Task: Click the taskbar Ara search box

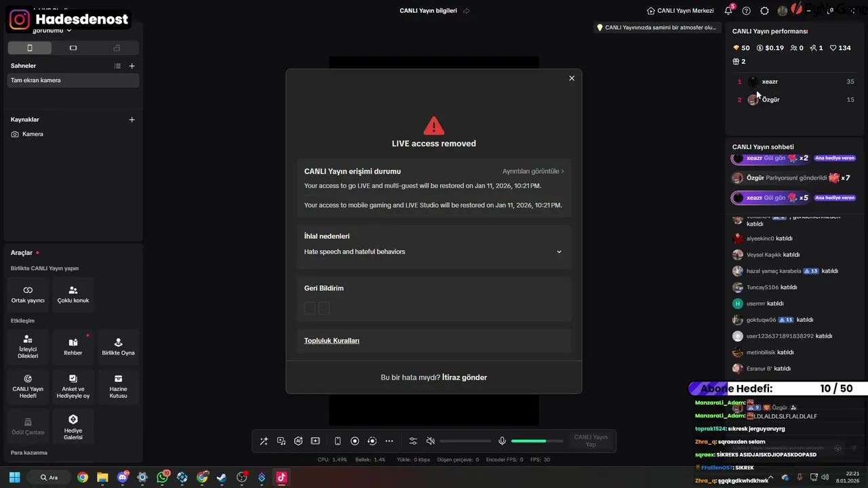Action: 50,477
